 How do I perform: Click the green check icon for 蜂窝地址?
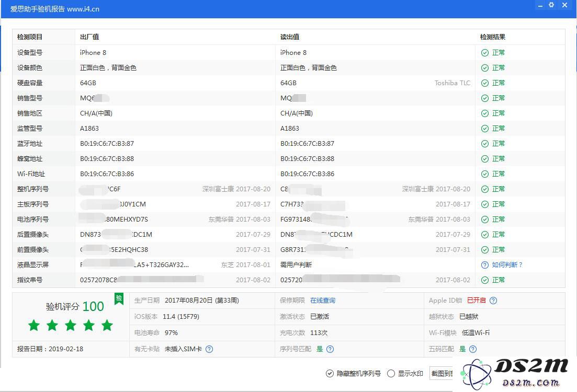point(484,159)
